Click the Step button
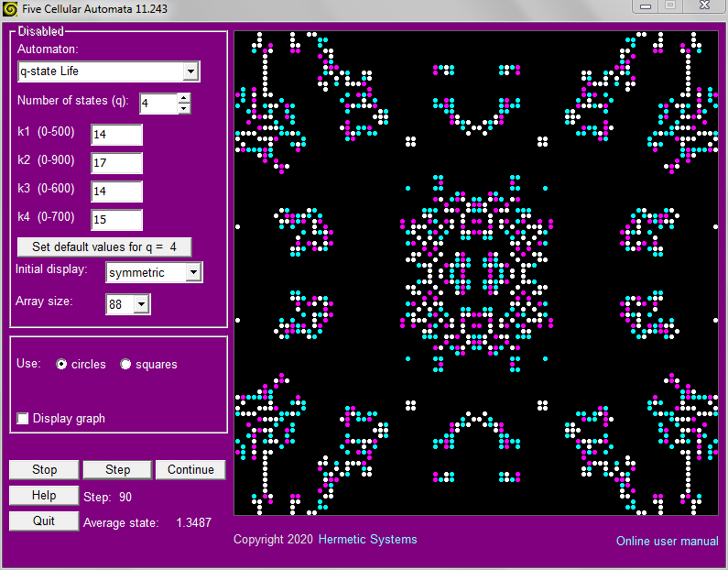This screenshot has width=728, height=570. [x=117, y=470]
